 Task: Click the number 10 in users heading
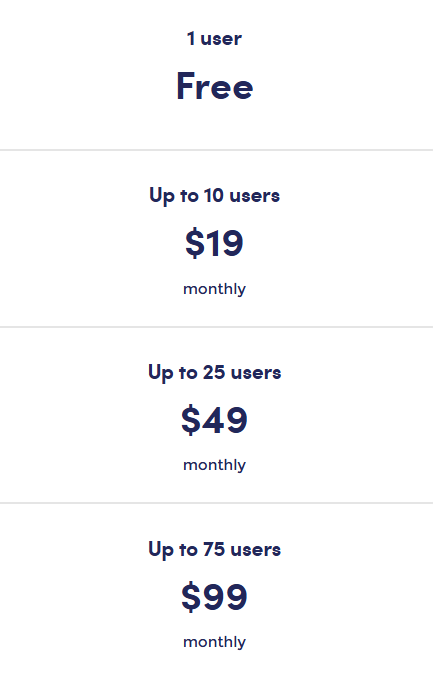click(x=214, y=196)
